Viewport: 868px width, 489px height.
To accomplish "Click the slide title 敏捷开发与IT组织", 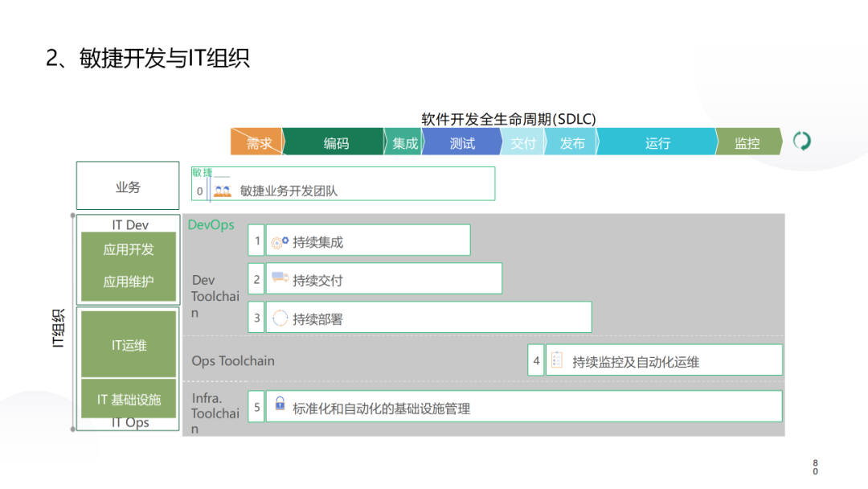I will 165,58.
